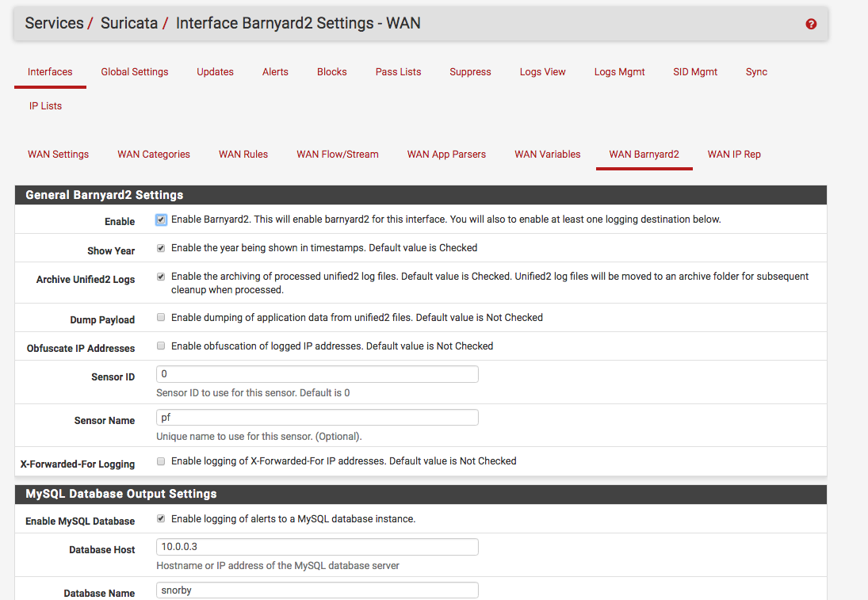
Task: Open the SID Mgmt tab
Action: coord(695,72)
